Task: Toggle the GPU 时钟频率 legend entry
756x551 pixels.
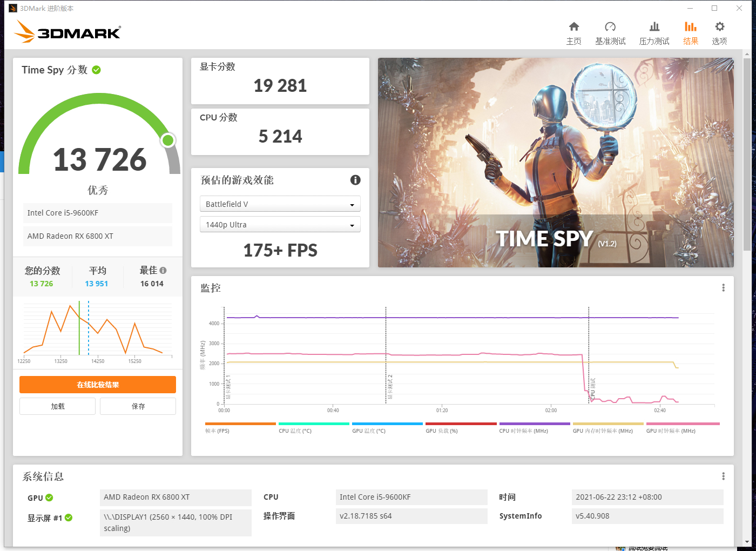Action: point(683,428)
